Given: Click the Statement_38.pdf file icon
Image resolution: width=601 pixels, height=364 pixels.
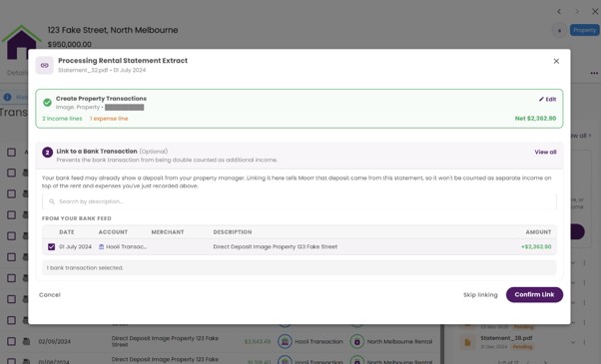Looking at the screenshot, I should coord(467,342).
